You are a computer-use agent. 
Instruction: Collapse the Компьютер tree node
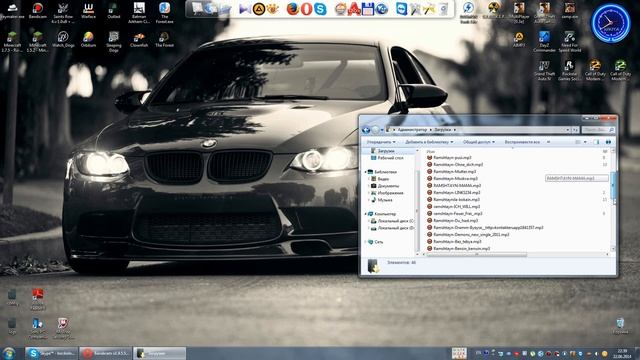coord(365,214)
